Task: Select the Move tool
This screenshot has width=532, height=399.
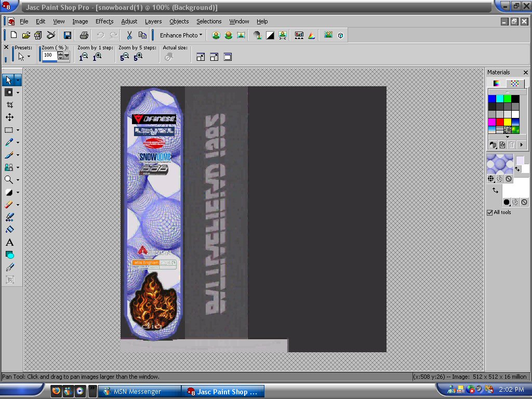Action: click(x=9, y=117)
